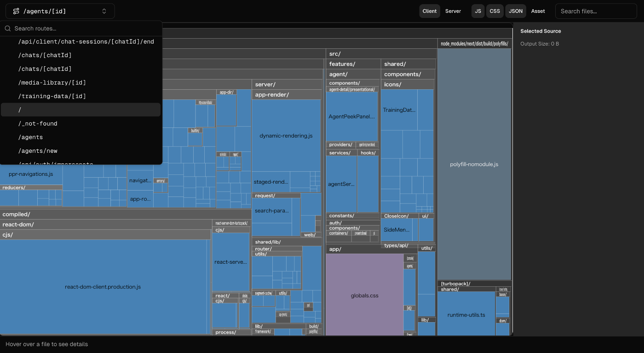Select the /media-library/[id] route
Image resolution: width=644 pixels, height=353 pixels.
tap(81, 82)
